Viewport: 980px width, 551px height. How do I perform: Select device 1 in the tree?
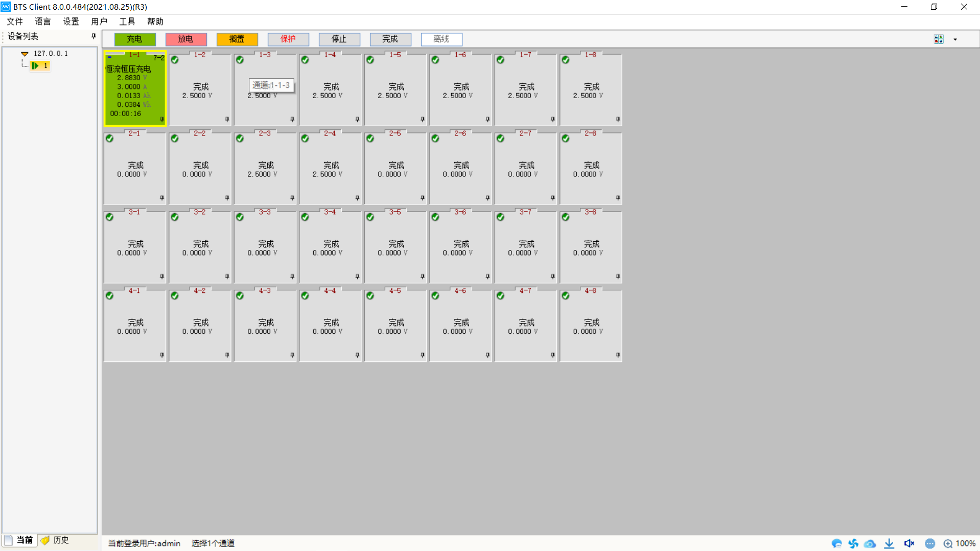pos(40,65)
